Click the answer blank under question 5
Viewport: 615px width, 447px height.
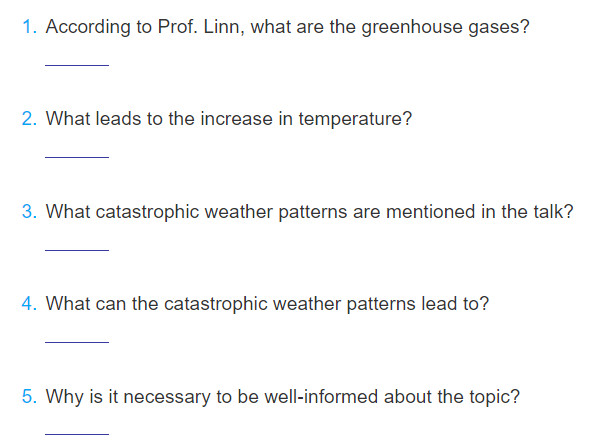[x=77, y=431]
